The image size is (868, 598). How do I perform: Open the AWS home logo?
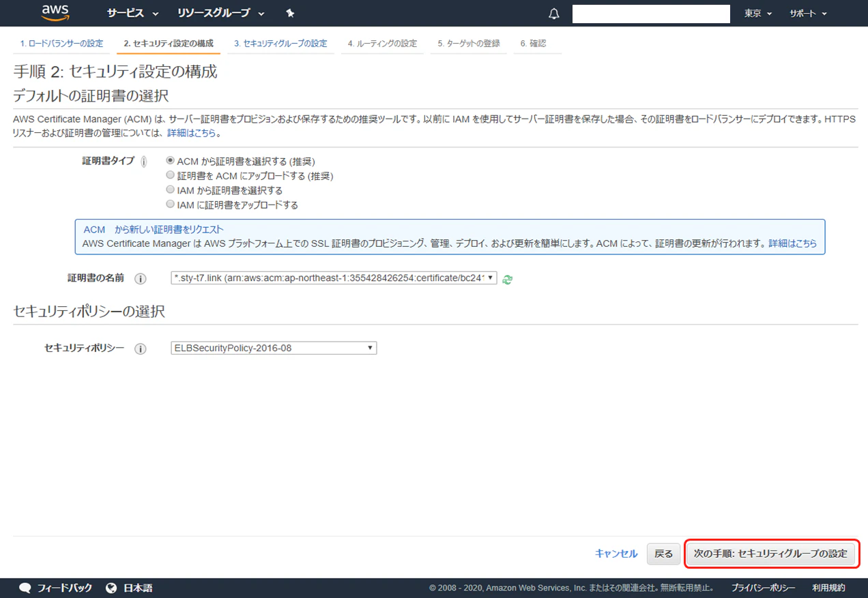click(x=55, y=14)
